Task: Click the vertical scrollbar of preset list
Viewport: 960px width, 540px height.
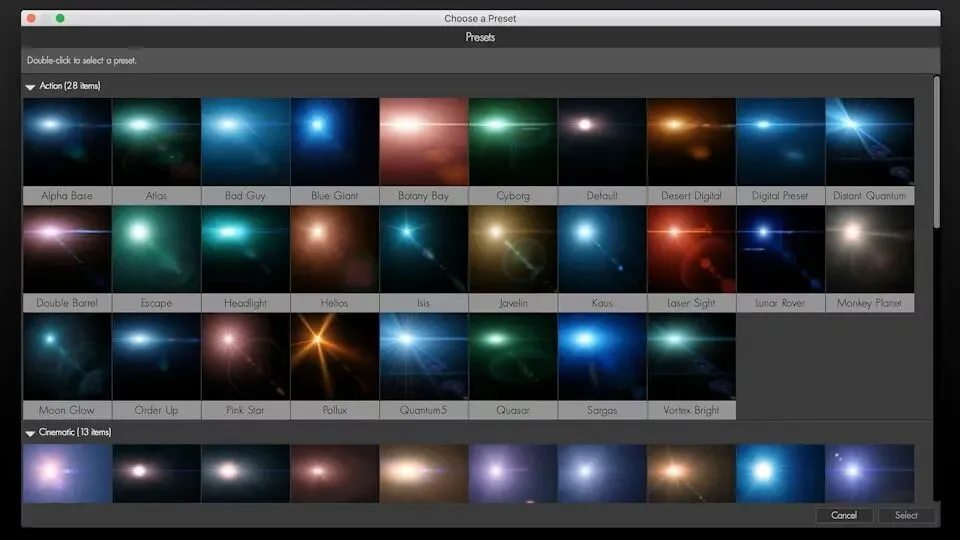Action: pos(936,150)
